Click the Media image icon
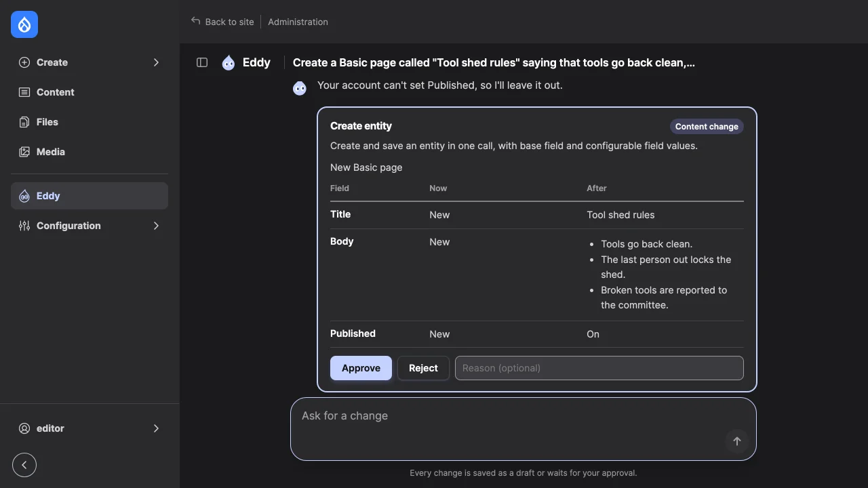The height and width of the screenshot is (488, 868). (24, 152)
